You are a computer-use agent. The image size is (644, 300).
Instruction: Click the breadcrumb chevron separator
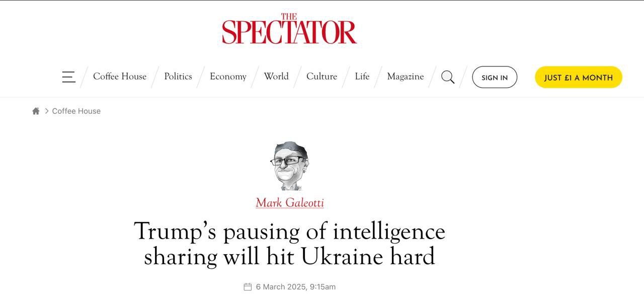pyautogui.click(x=47, y=111)
